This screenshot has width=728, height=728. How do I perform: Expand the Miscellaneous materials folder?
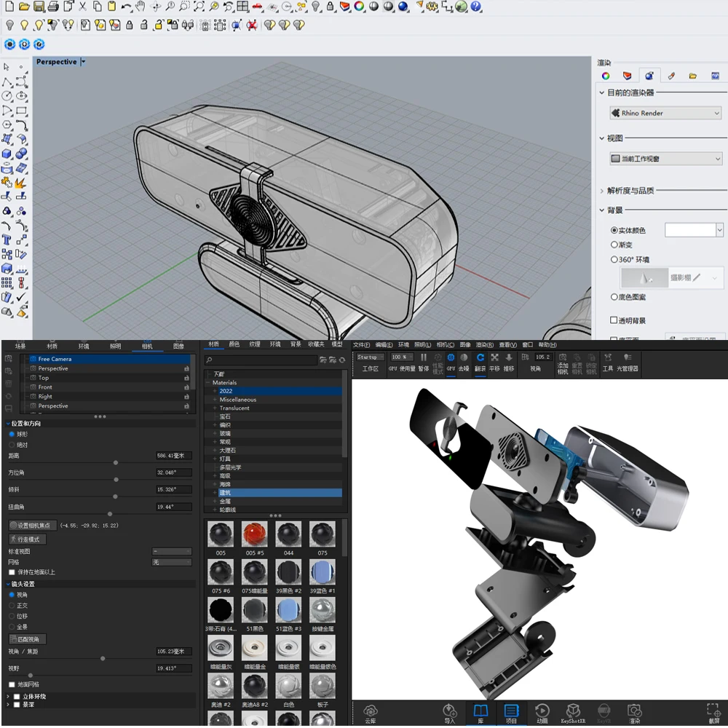coord(215,400)
